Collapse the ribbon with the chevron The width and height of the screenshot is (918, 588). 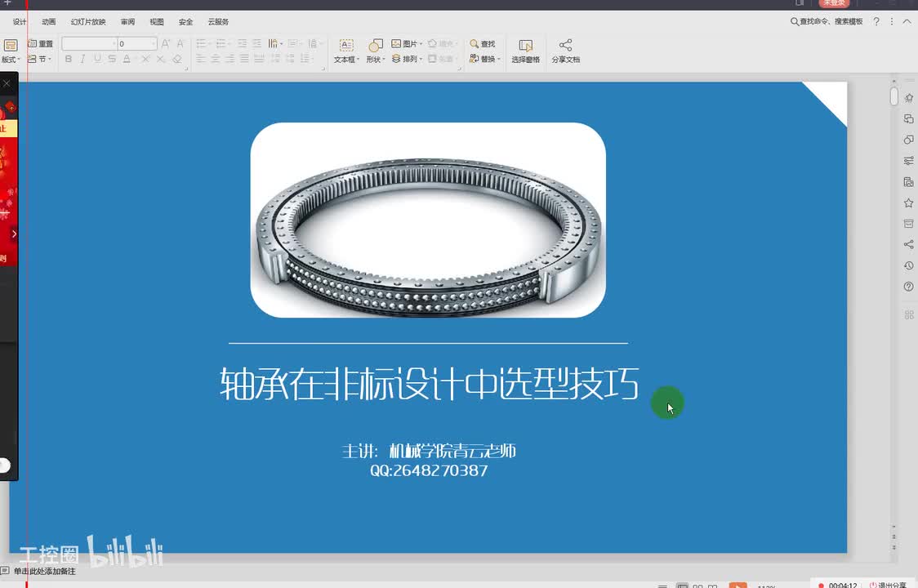[907, 22]
